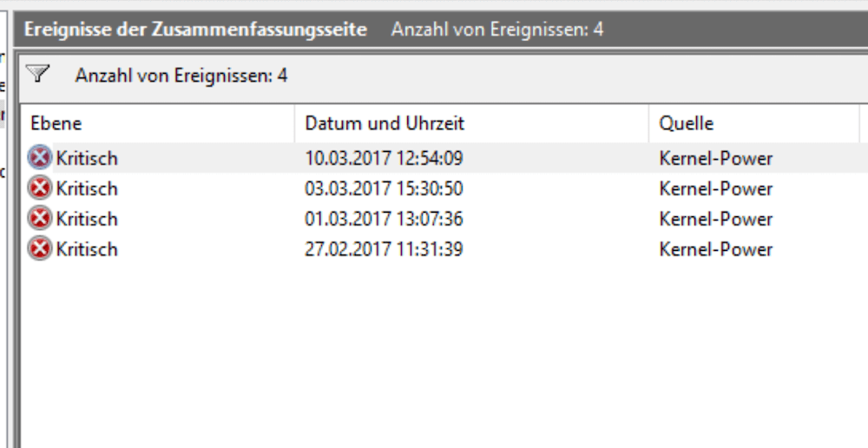Click the Anzahl von Ereignissen filter bar text
This screenshot has height=448, width=868.
[181, 76]
